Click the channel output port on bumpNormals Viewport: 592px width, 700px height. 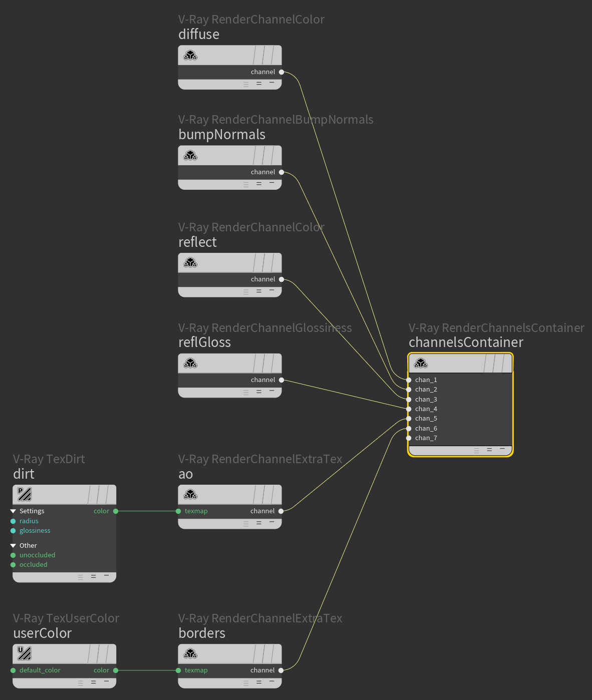[281, 172]
